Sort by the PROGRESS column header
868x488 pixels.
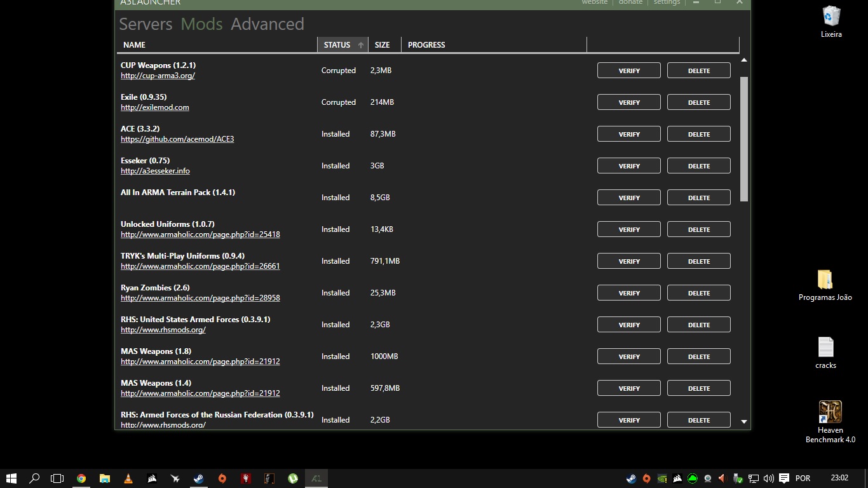494,44
